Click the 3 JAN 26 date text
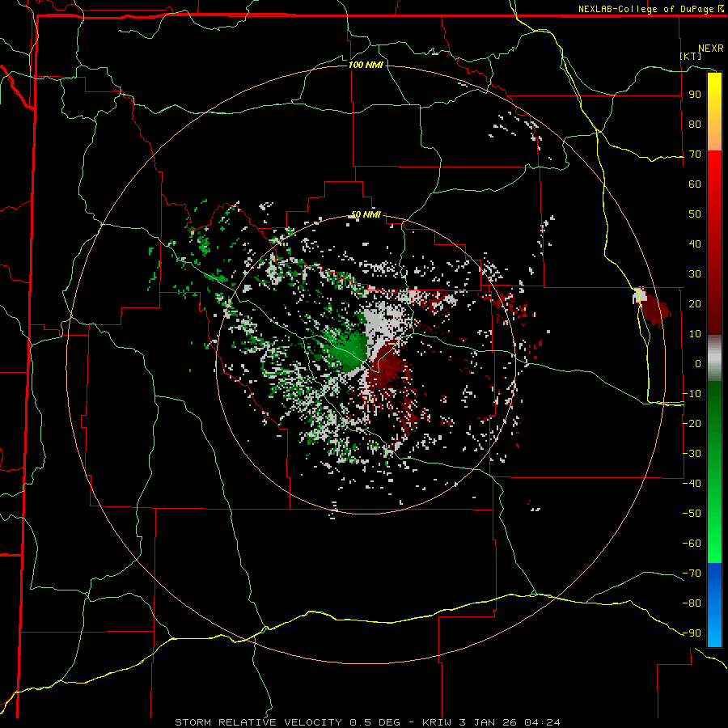Screen dimensions: 728x728 click(x=488, y=722)
